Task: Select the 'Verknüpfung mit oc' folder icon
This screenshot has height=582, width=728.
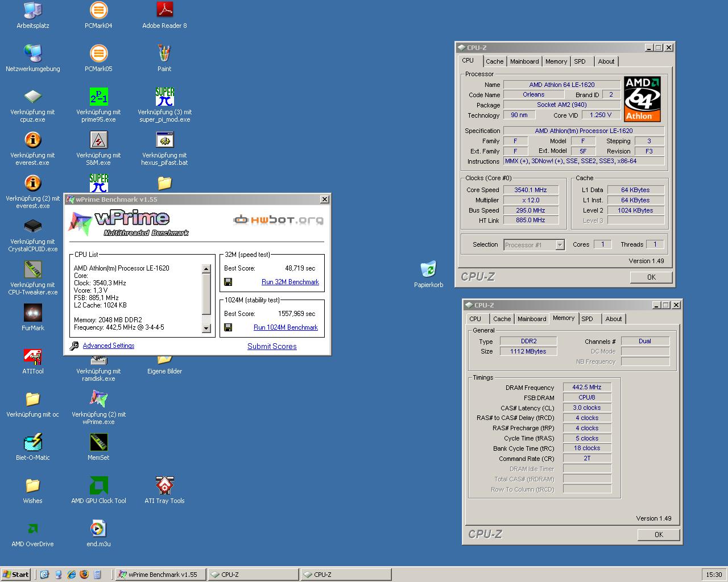Action: (x=32, y=399)
